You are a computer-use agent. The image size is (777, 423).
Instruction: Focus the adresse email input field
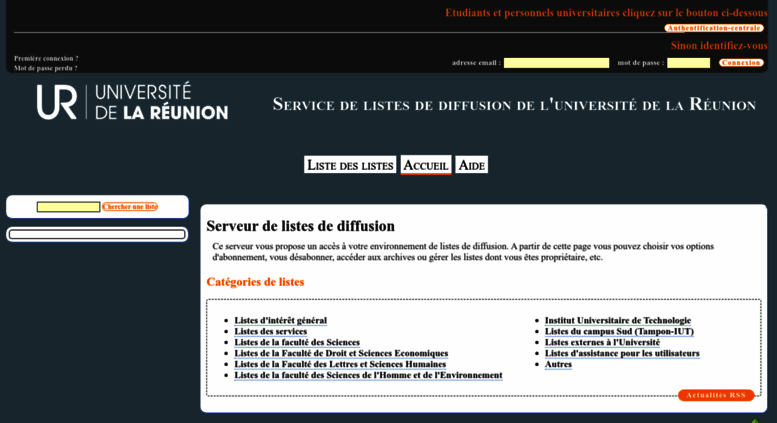click(x=556, y=63)
